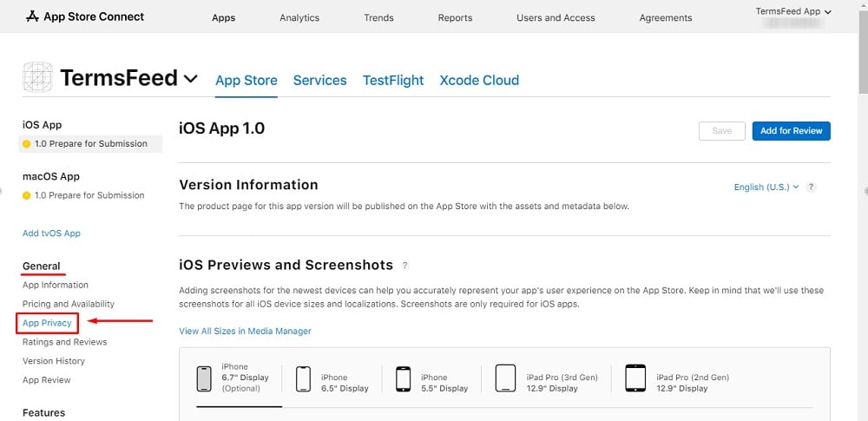
Task: Select iPad Pro (3rd Gen) device icon
Action: pos(505,378)
